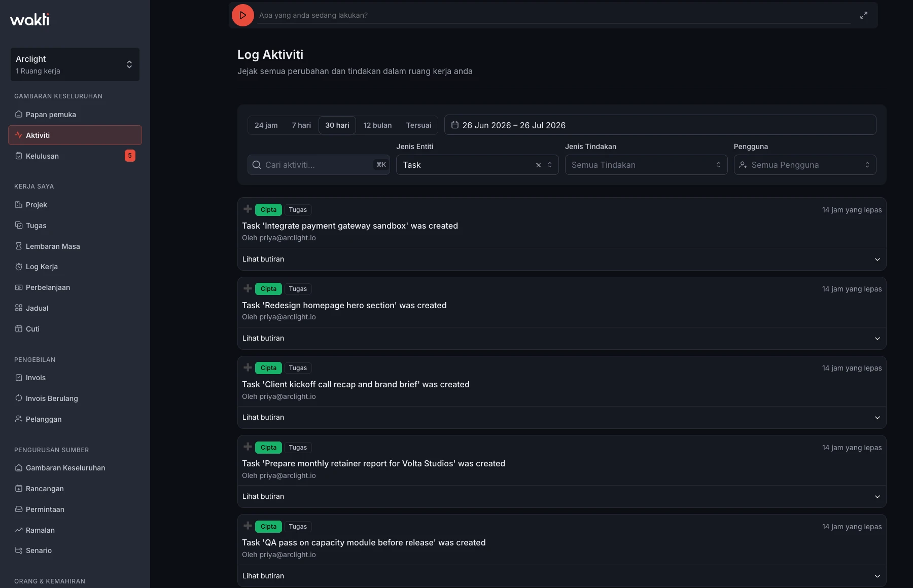Image resolution: width=913 pixels, height=588 pixels.
Task: Clear the Task entity filter with the X
Action: [539, 165]
